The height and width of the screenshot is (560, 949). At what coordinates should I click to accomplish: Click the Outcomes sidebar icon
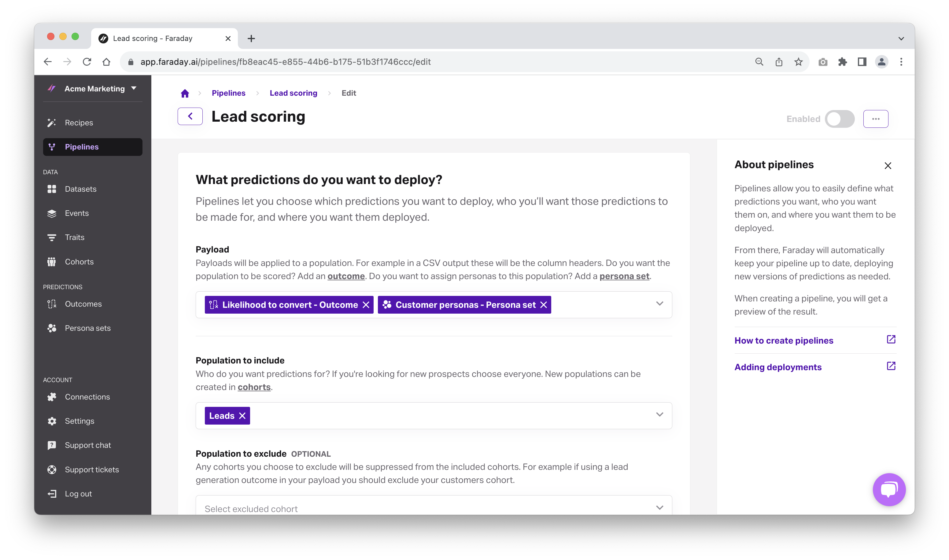point(52,304)
